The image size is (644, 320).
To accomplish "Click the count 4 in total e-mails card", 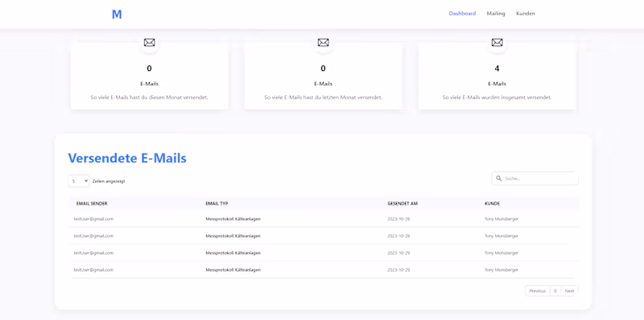I will coord(497,69).
